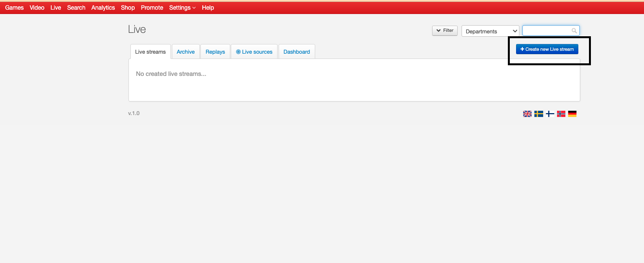Screen dimensions: 644x263
Task: Switch language using the UK flag
Action: pos(527,114)
